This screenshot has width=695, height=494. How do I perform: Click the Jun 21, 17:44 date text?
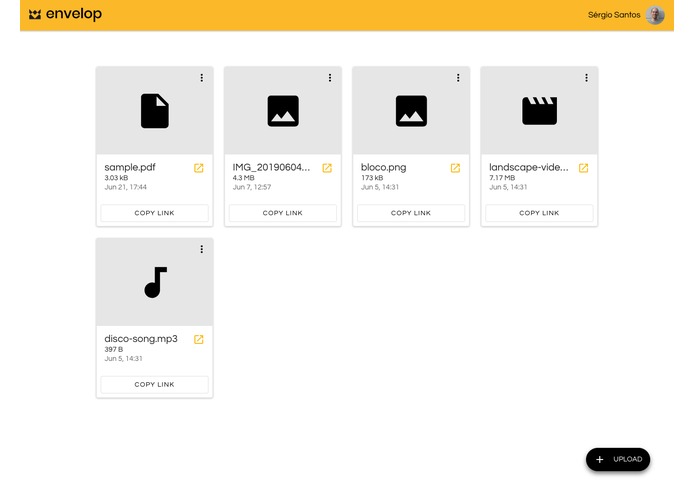pos(125,187)
